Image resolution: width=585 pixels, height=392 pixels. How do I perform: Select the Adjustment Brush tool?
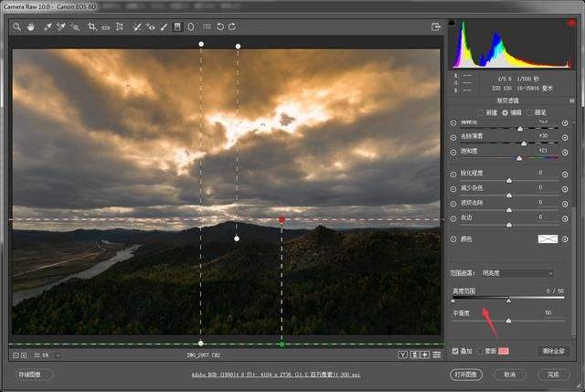[x=165, y=26]
